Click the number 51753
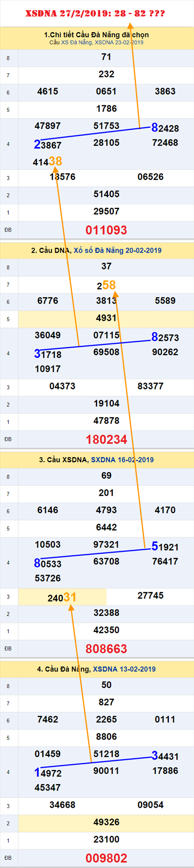 point(106,126)
